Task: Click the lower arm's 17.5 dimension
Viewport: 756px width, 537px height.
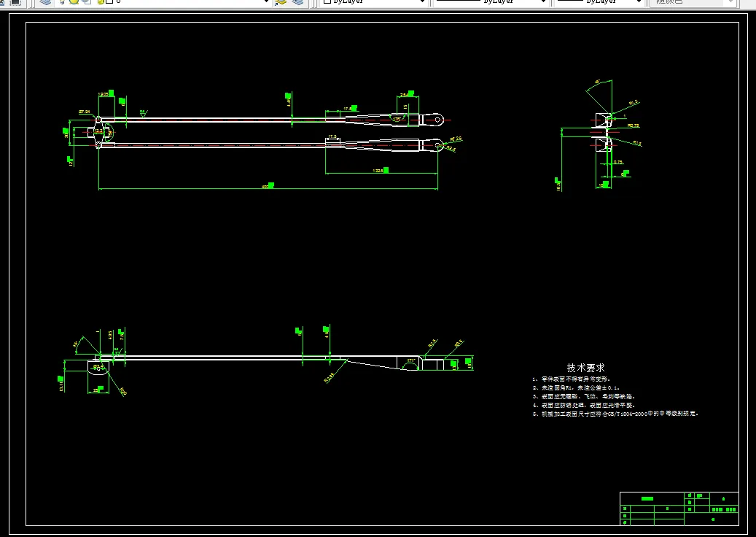Action: click(x=332, y=136)
